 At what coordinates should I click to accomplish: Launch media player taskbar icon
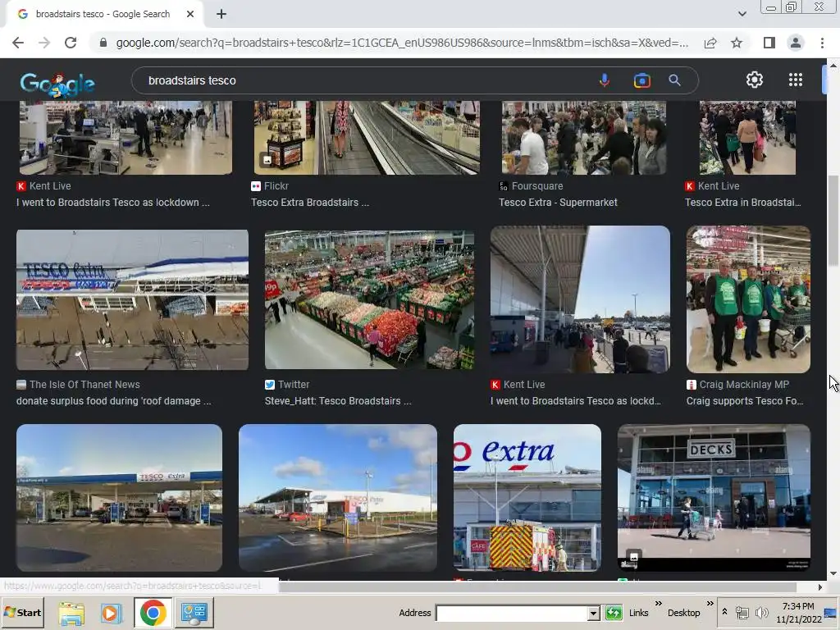tap(111, 612)
